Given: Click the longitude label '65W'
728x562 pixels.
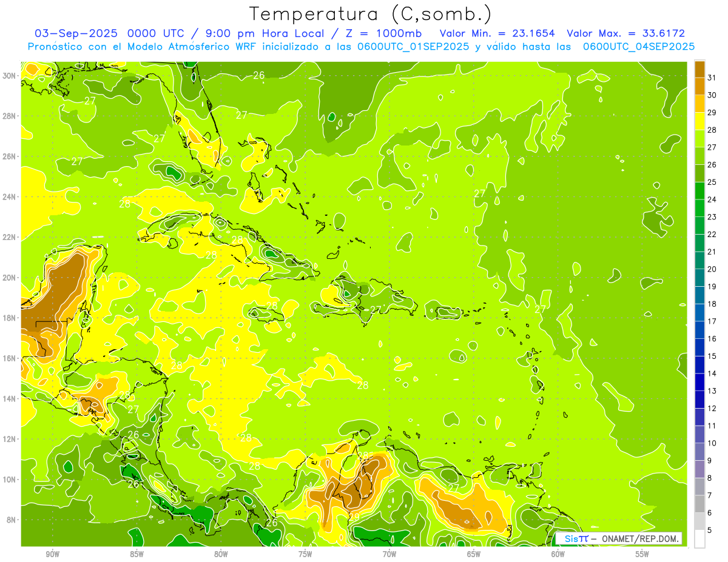Looking at the screenshot, I should tap(474, 554).
